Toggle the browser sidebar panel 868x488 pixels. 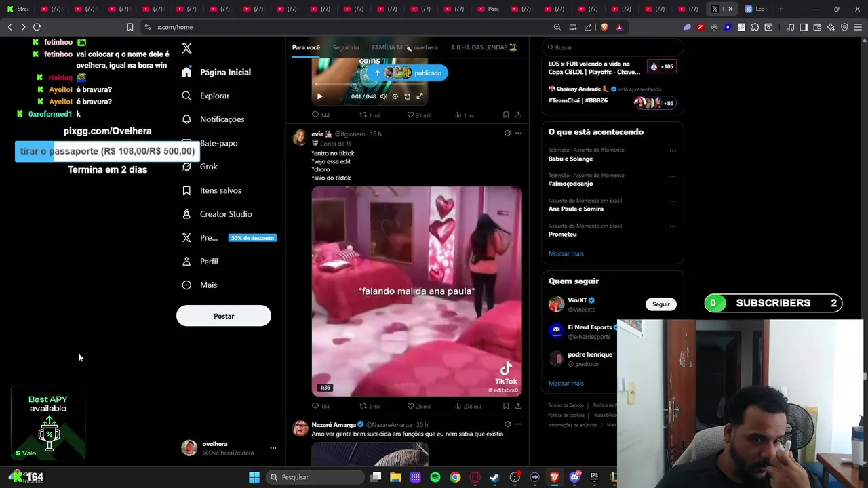(804, 27)
